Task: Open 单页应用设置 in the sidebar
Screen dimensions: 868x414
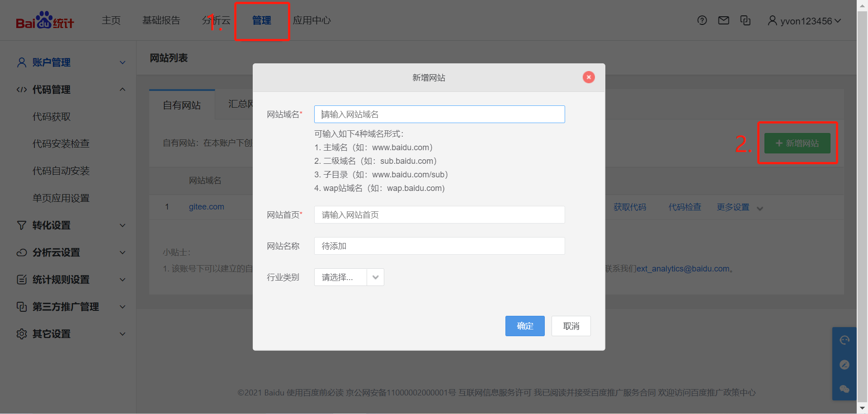Action: [61, 198]
